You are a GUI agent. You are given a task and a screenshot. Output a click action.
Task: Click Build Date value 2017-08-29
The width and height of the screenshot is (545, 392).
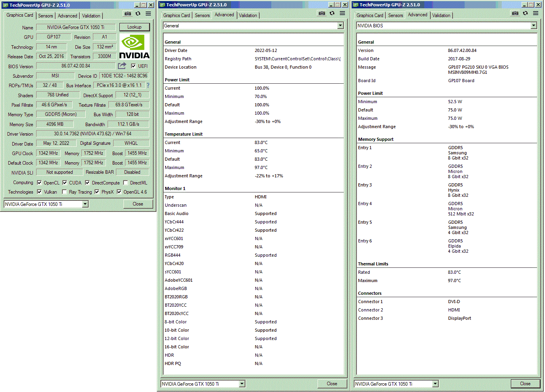click(x=459, y=59)
